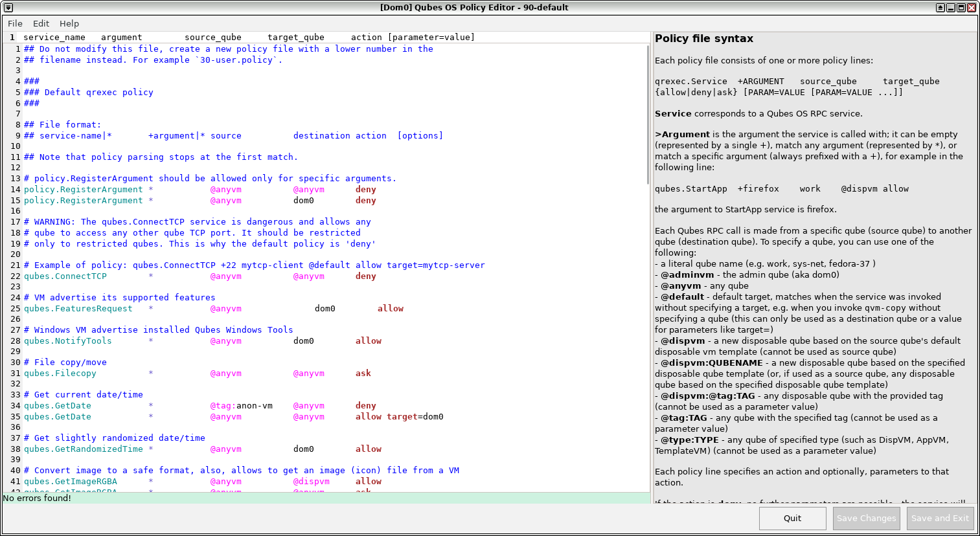Click the bold 'Service' term in help panel
The width and height of the screenshot is (980, 536).
tap(673, 113)
